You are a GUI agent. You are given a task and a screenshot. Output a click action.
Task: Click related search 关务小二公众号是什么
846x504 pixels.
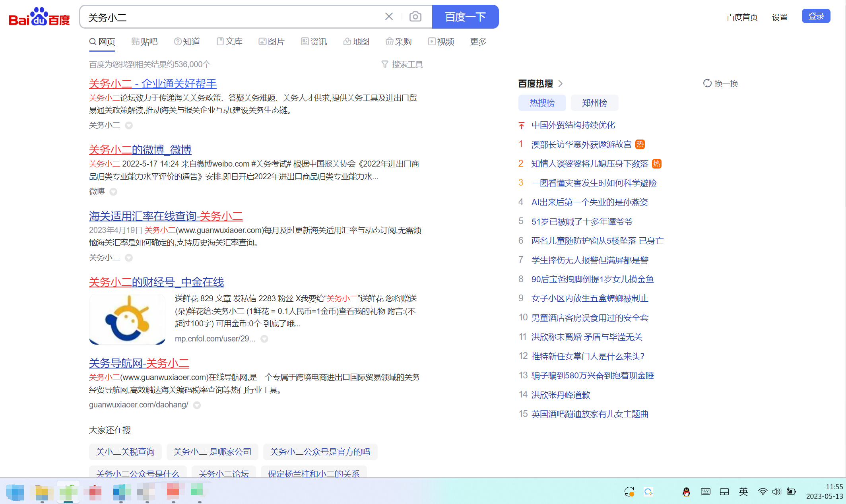[x=138, y=472]
